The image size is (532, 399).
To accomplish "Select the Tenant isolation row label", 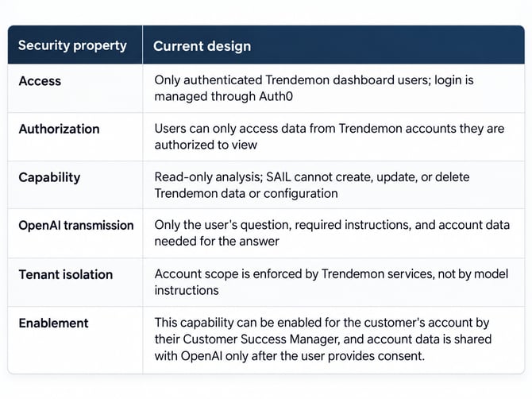I will click(66, 274).
